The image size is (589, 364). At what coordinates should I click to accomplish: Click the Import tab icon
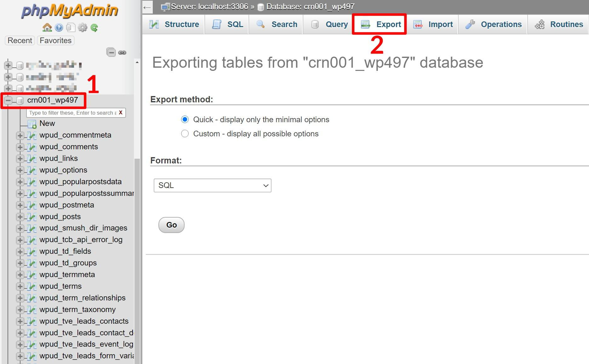coord(418,24)
